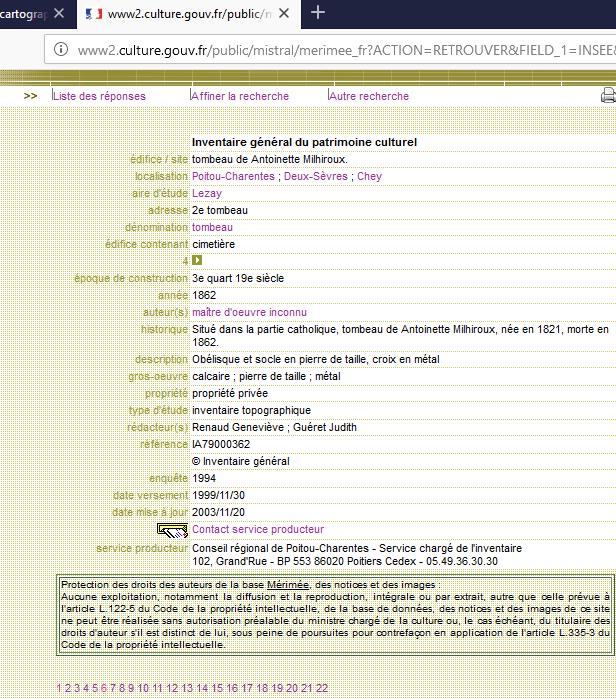This screenshot has width=616, height=699.
Task: Go to results page 10
Action: [143, 688]
